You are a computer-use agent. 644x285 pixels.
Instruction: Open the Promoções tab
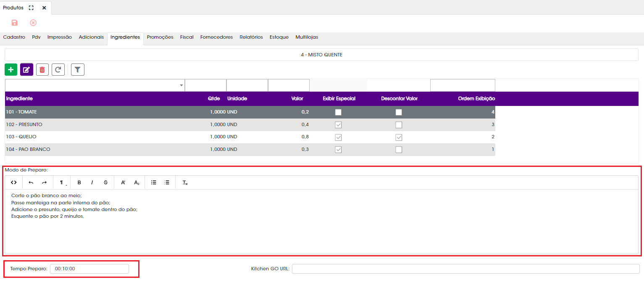(160, 37)
